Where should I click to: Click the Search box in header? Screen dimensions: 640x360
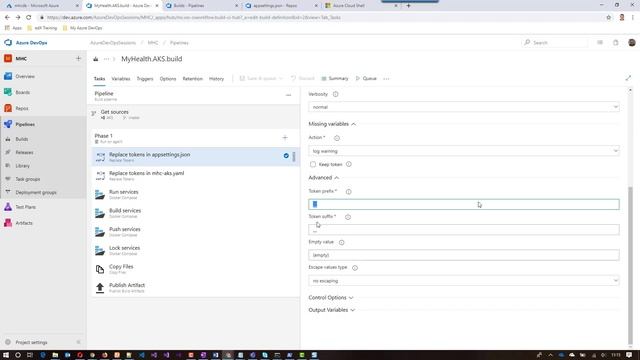point(555,42)
